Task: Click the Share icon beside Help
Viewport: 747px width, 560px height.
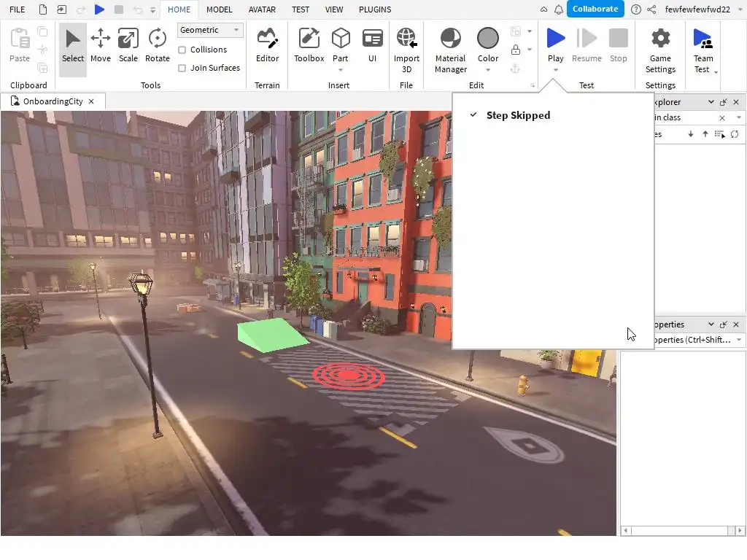Action: pos(651,9)
